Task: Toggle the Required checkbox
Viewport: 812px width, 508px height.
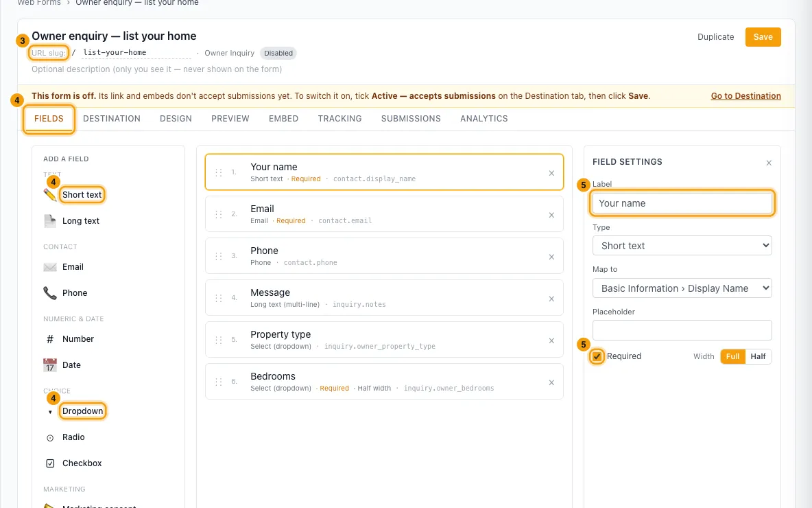Action: click(x=597, y=356)
